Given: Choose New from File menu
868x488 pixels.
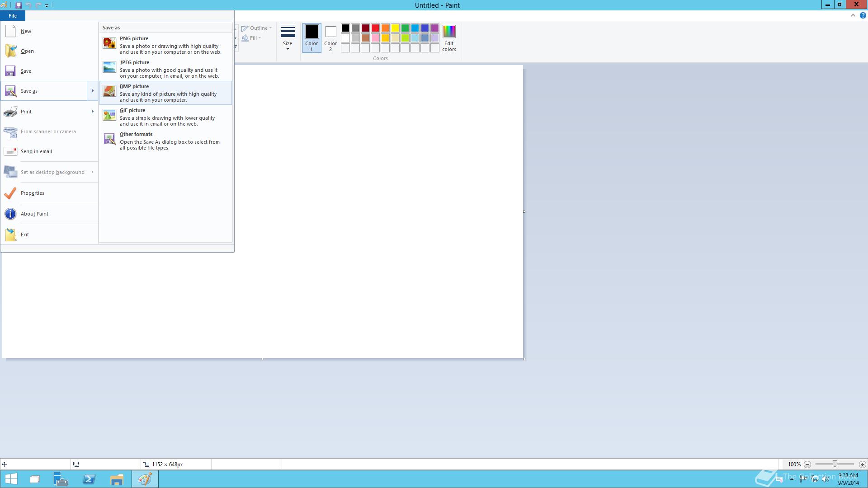Looking at the screenshot, I should (50, 31).
